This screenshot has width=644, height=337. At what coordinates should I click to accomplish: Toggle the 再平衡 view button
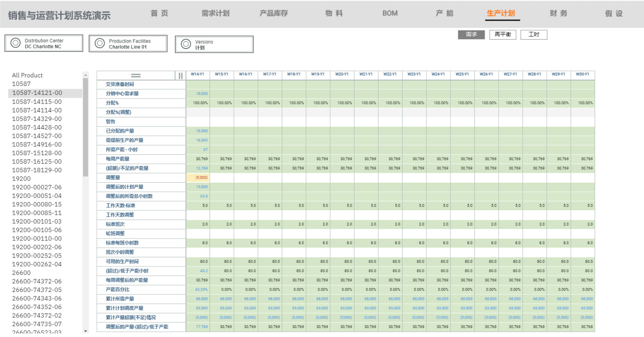pos(503,35)
